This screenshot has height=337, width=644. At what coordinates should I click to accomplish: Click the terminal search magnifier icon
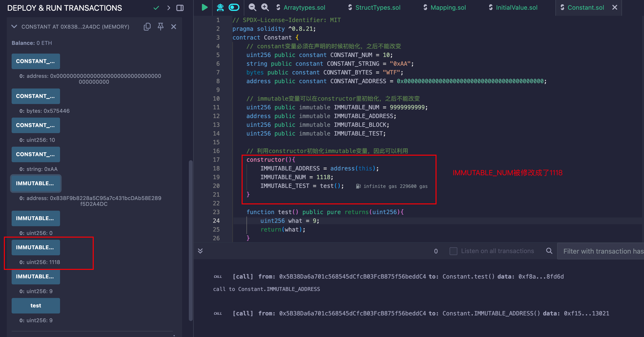point(549,251)
